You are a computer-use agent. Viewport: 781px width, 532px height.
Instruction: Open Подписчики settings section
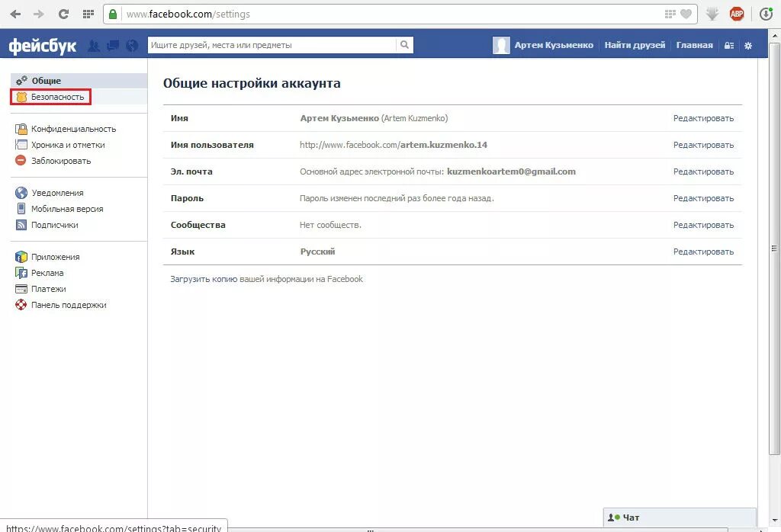tap(55, 225)
